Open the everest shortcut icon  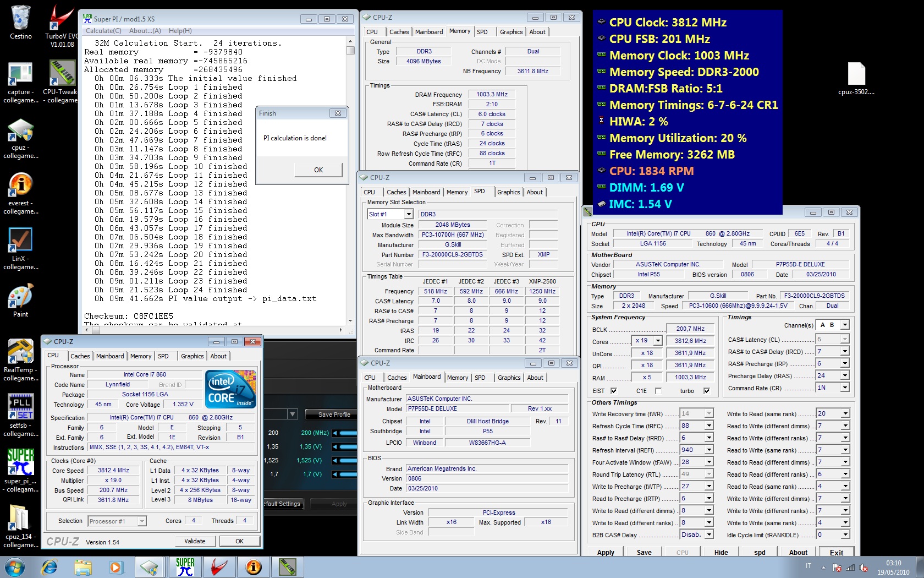tap(20, 193)
